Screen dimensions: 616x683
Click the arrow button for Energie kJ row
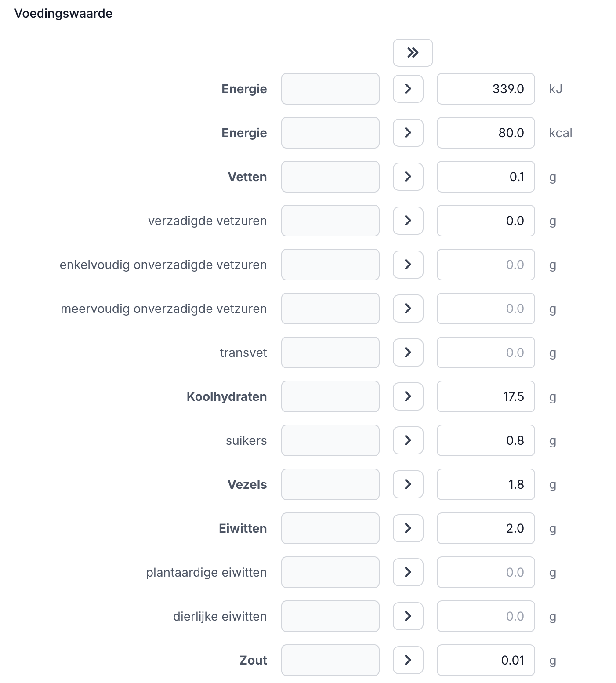(408, 89)
